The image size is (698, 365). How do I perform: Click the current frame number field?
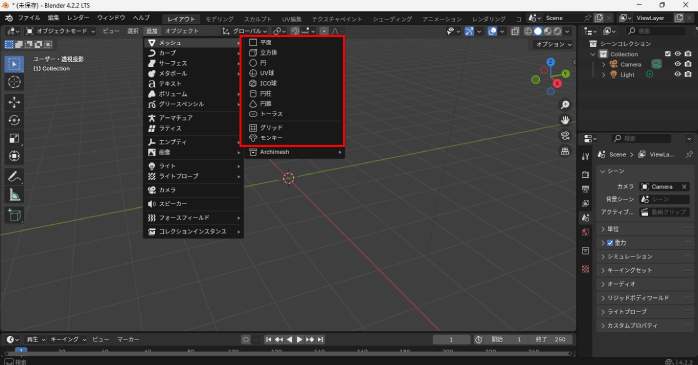pyautogui.click(x=451, y=340)
